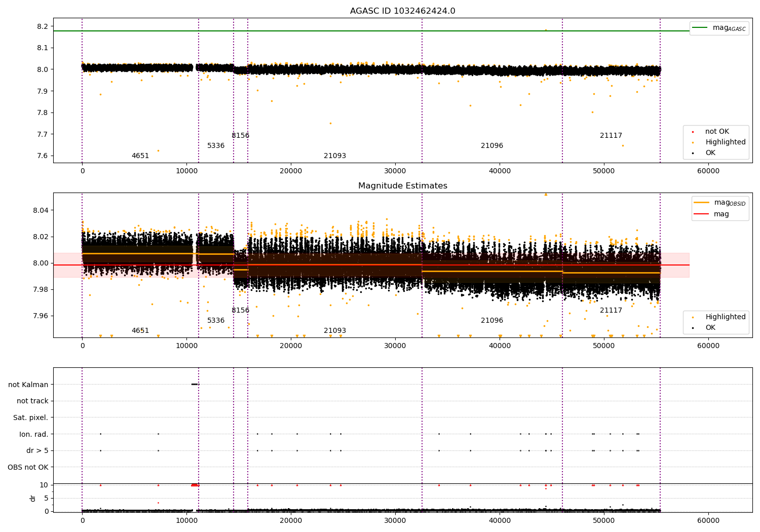760x532 pixels.
Task: Click the 8.1 tick label on the top y-axis
Action: coord(43,48)
